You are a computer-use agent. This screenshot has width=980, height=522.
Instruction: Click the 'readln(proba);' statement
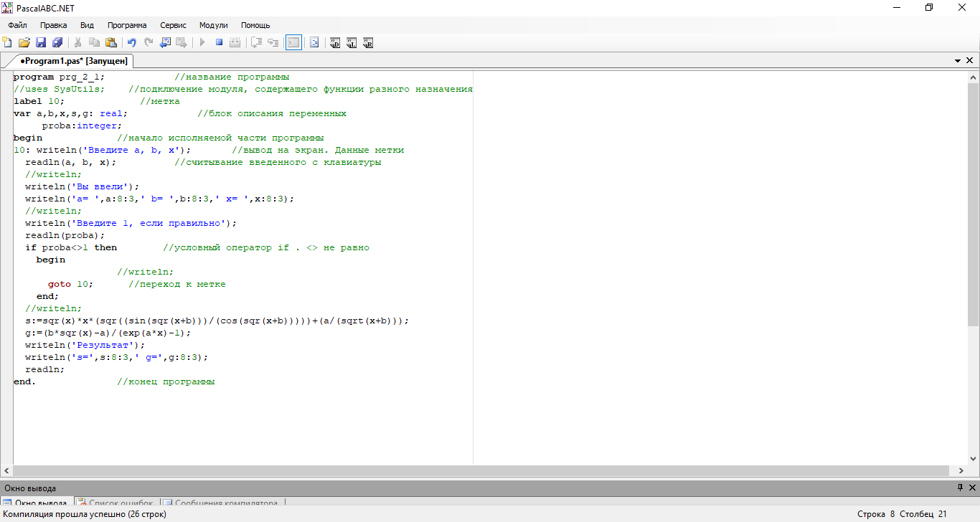coord(65,235)
